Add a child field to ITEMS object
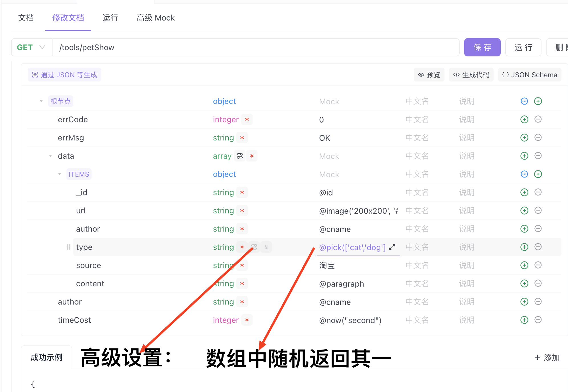Screen dimensions: 568x392 pos(538,174)
